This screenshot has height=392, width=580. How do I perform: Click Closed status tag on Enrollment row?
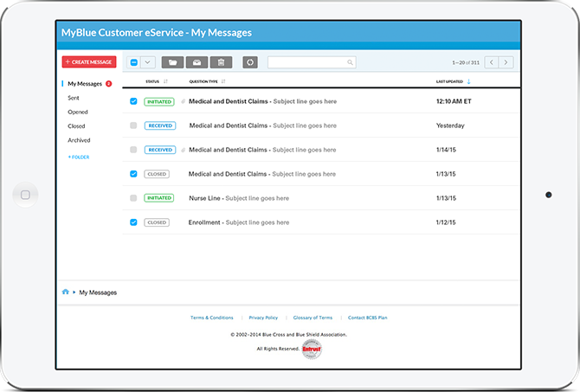coord(157,222)
